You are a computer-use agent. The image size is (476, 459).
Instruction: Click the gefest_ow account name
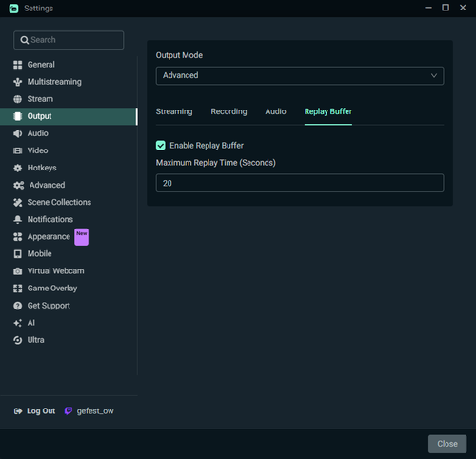(x=95, y=411)
